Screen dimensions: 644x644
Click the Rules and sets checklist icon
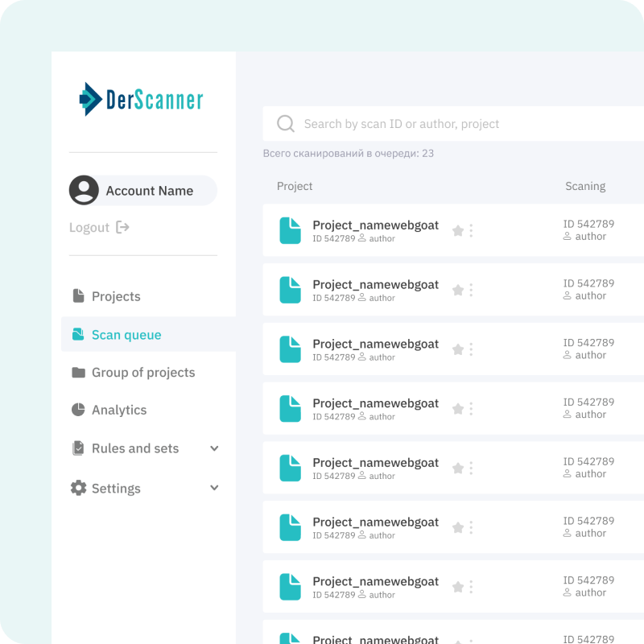coord(77,448)
